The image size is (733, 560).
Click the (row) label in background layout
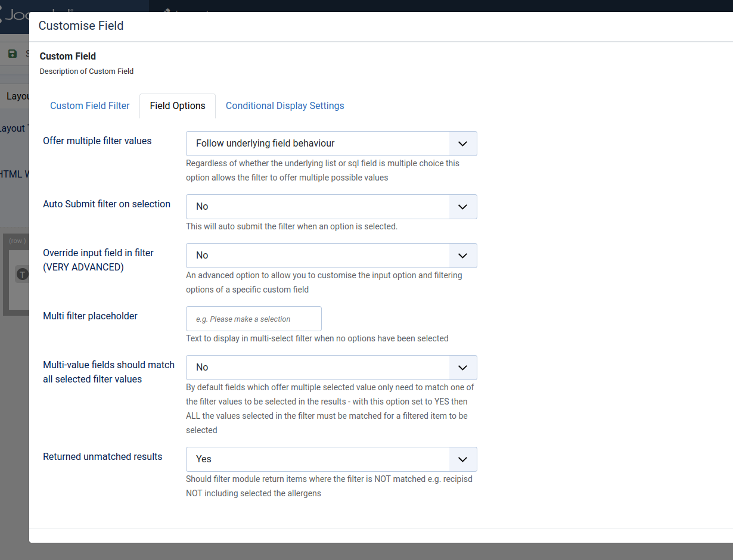click(x=17, y=241)
